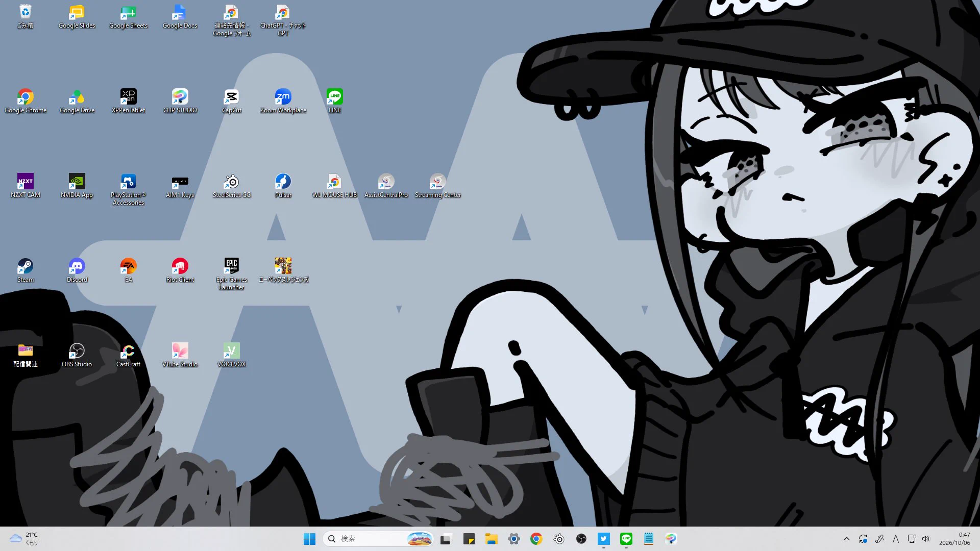Image resolution: width=980 pixels, height=551 pixels.
Task: Launch SteelSeries GG from desktop
Action: 231,186
